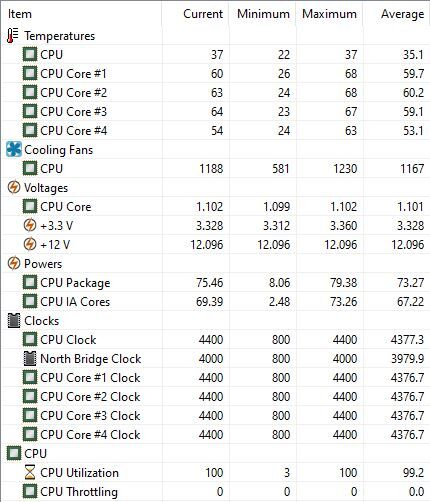This screenshot has width=430, height=502.
Task: Click the chip icon beside CPU fan speed row
Action: pos(30,168)
